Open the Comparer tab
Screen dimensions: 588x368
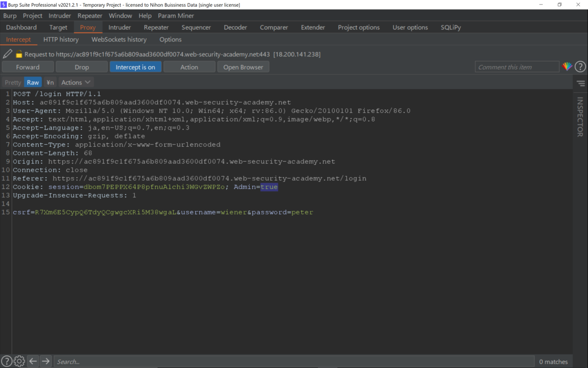coord(274,27)
